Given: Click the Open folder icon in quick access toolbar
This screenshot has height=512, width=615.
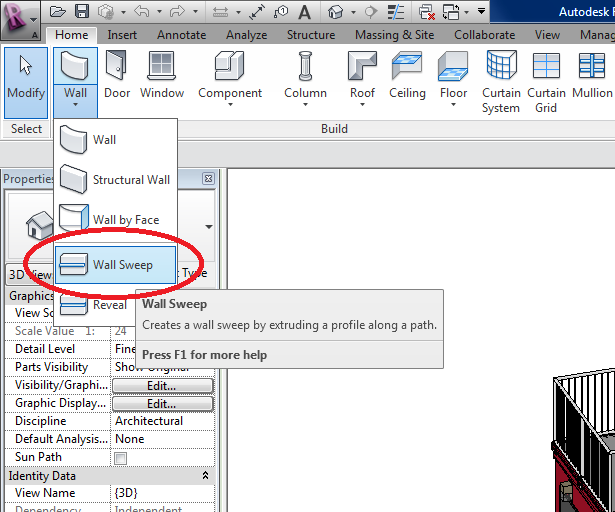Looking at the screenshot, I should tap(58, 12).
